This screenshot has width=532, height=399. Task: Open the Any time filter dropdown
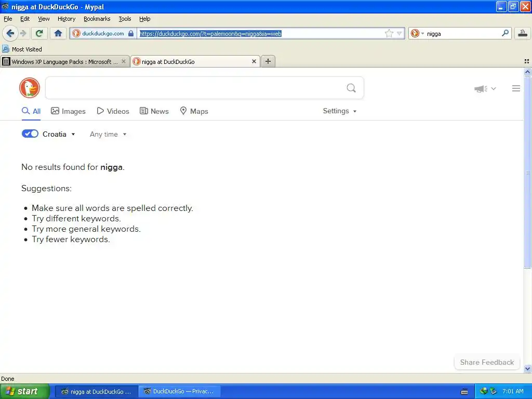[108, 135]
